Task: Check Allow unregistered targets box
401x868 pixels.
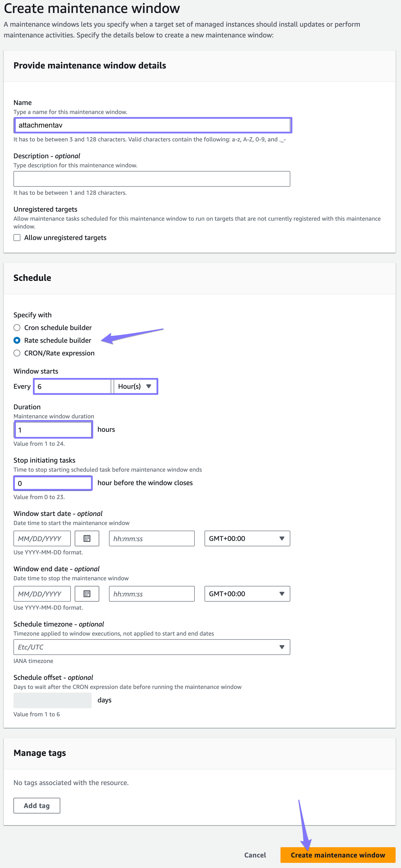Action: (x=17, y=238)
